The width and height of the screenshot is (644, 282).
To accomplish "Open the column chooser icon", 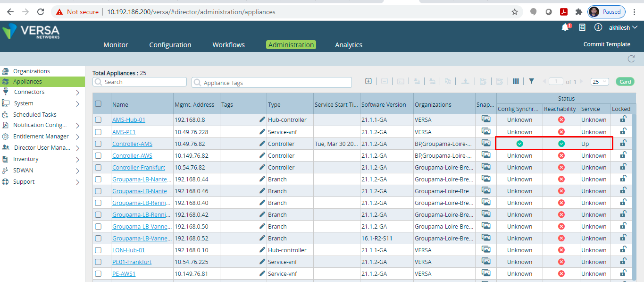I will [x=516, y=81].
